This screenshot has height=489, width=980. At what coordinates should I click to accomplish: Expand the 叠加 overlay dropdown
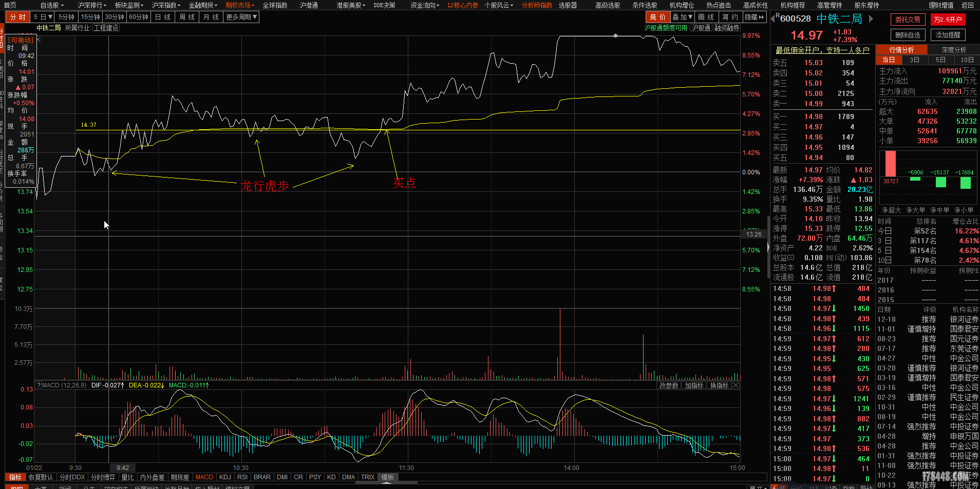[683, 17]
